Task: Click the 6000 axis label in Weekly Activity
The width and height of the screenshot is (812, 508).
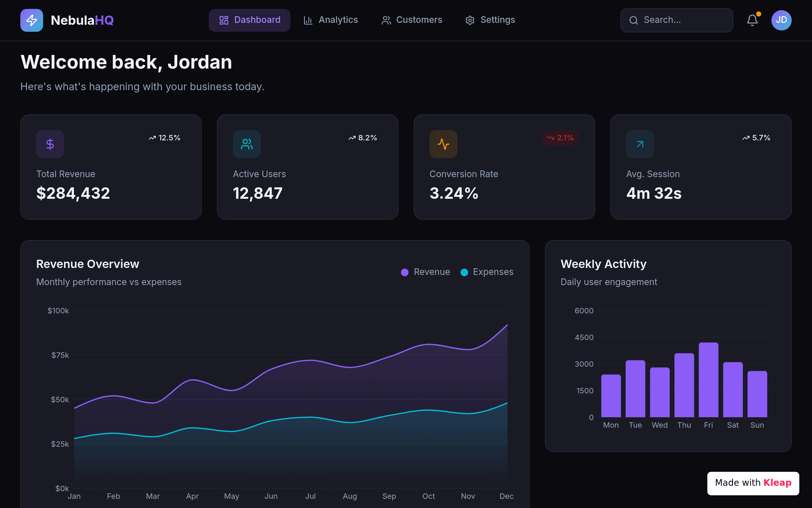Action: tap(584, 311)
